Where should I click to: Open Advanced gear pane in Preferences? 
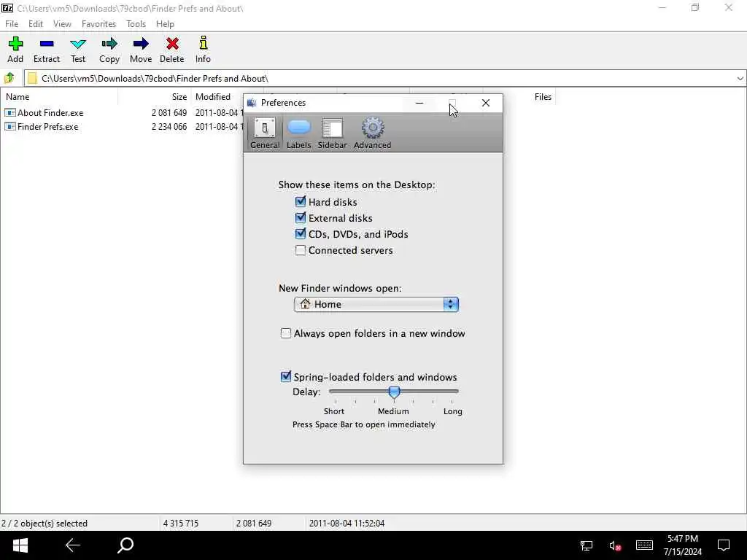click(x=372, y=133)
